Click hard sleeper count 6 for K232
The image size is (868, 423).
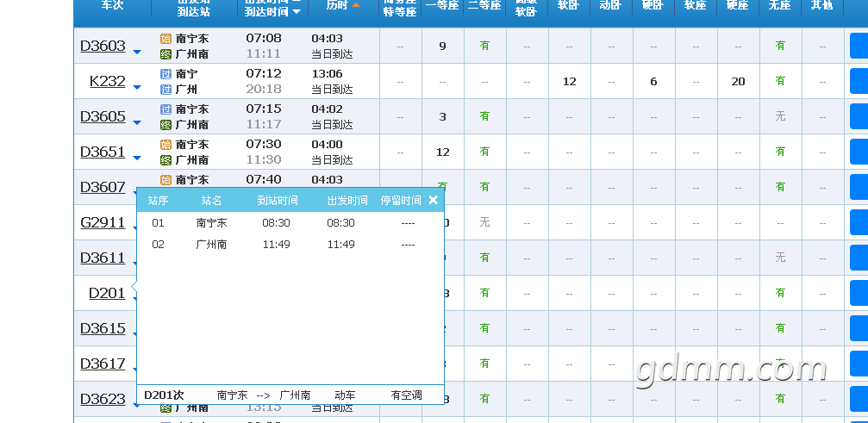tap(653, 81)
